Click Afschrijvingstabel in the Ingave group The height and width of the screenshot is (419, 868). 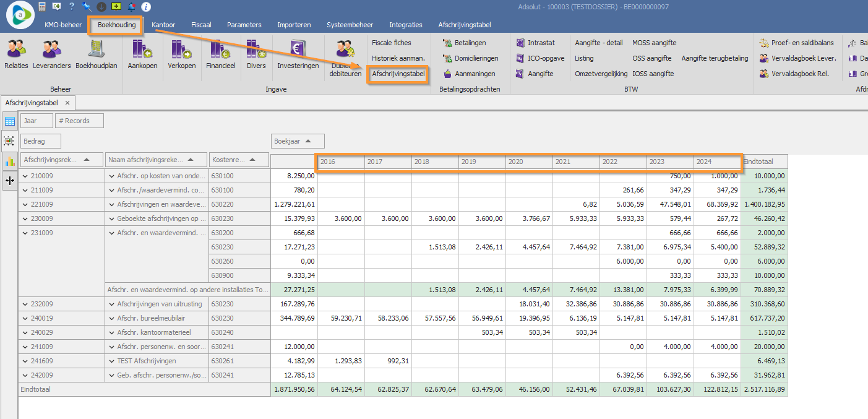[398, 74]
